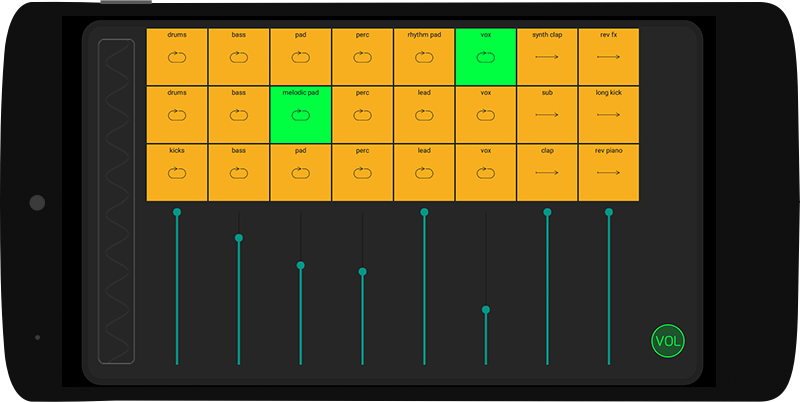The image size is (800, 402).
Task: Toggle the rhythm pad loop
Action: click(x=424, y=57)
